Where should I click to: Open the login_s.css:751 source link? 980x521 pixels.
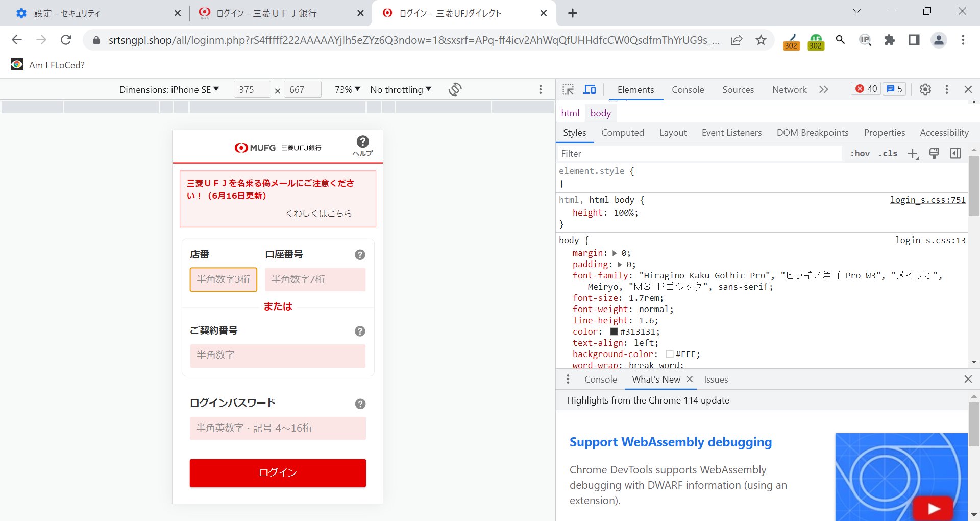(x=928, y=200)
